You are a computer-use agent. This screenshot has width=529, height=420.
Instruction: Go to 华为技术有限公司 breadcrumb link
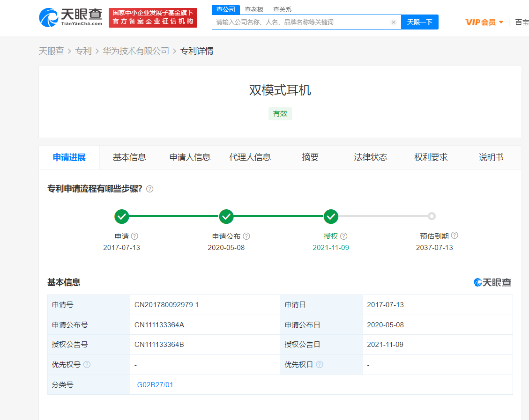click(136, 51)
